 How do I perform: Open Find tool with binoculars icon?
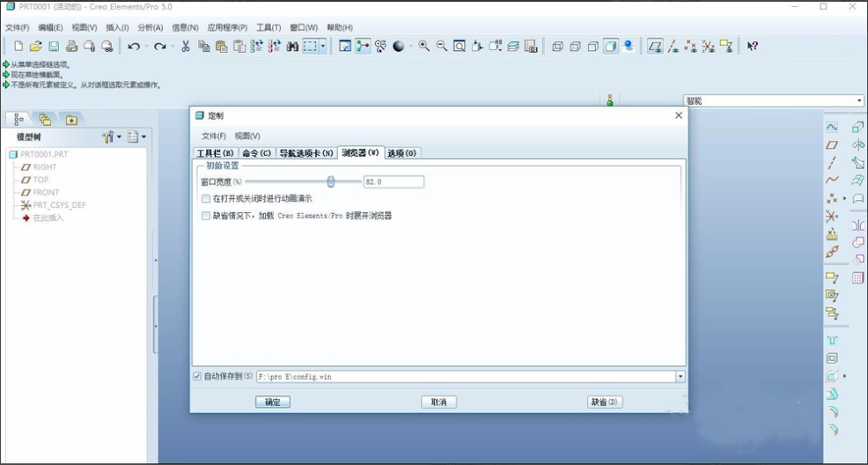292,47
